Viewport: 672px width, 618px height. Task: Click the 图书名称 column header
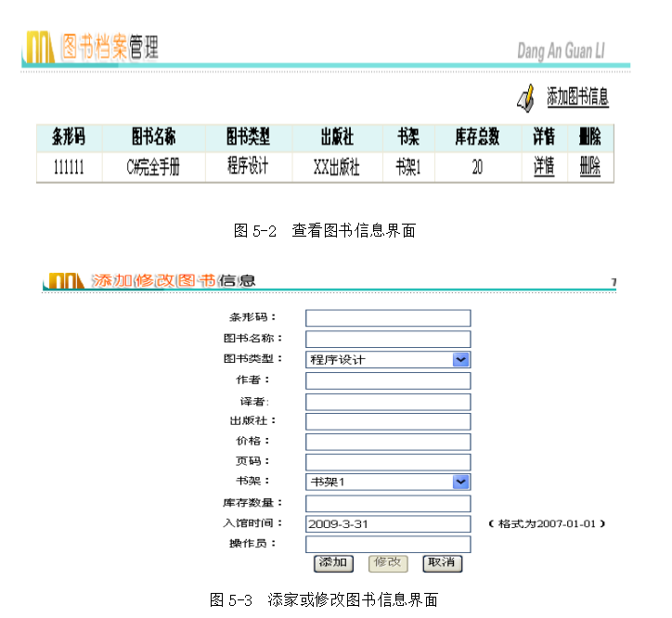tap(153, 137)
